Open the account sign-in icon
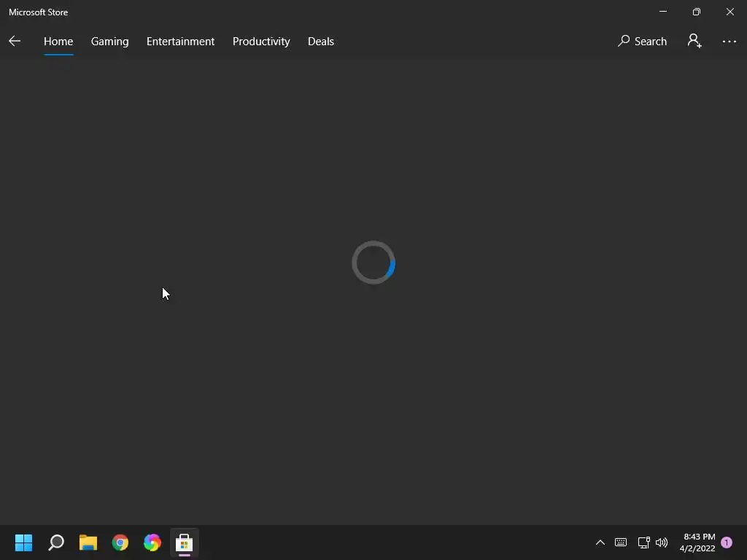Image resolution: width=747 pixels, height=560 pixels. [694, 41]
